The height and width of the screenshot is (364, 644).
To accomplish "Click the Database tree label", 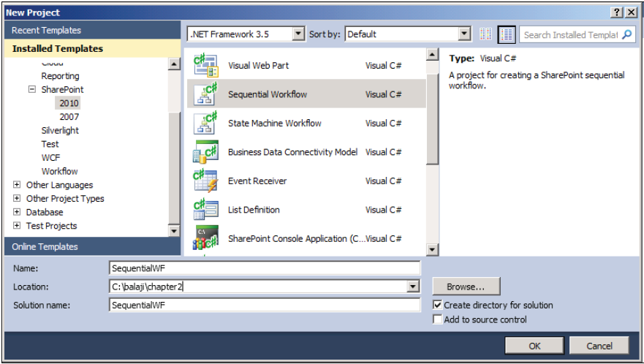I will pos(45,212).
